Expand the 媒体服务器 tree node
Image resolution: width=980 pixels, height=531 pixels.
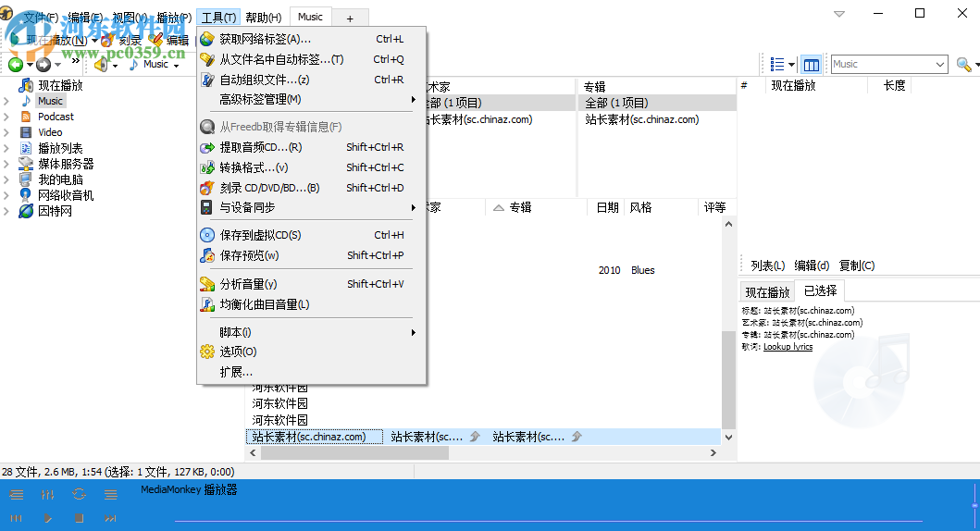(x=6, y=165)
